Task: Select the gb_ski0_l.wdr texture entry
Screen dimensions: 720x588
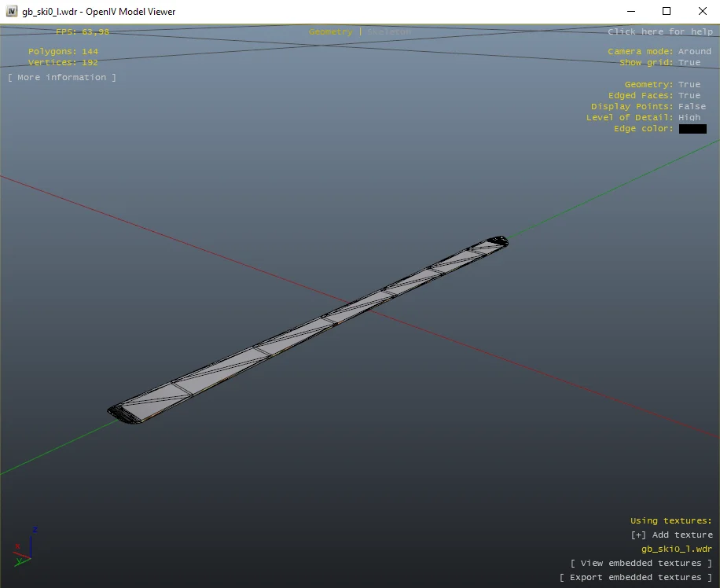Action: [676, 549]
